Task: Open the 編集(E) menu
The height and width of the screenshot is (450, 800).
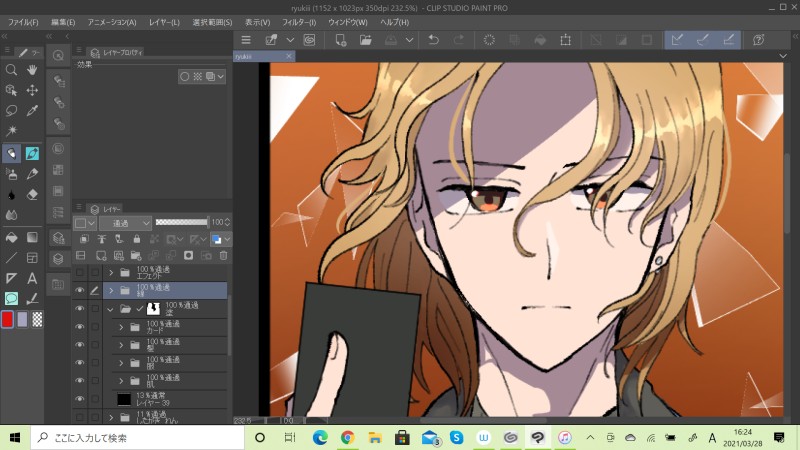Action: pyautogui.click(x=63, y=22)
